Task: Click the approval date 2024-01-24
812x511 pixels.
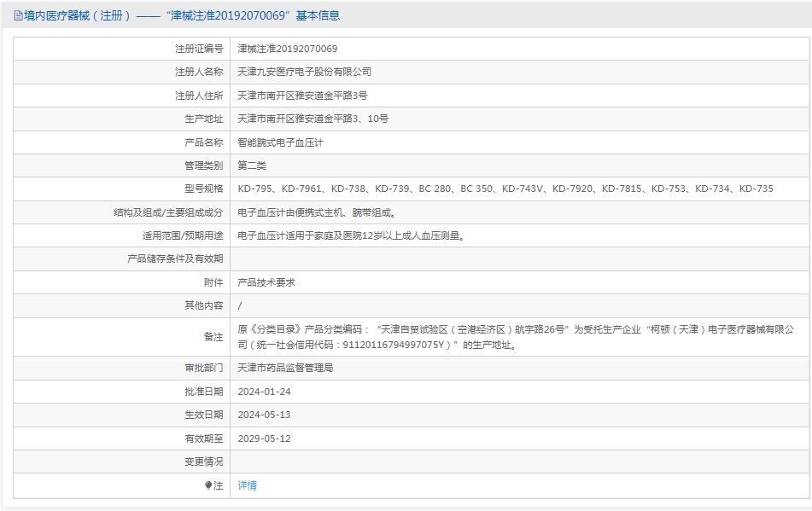Action: click(x=264, y=392)
